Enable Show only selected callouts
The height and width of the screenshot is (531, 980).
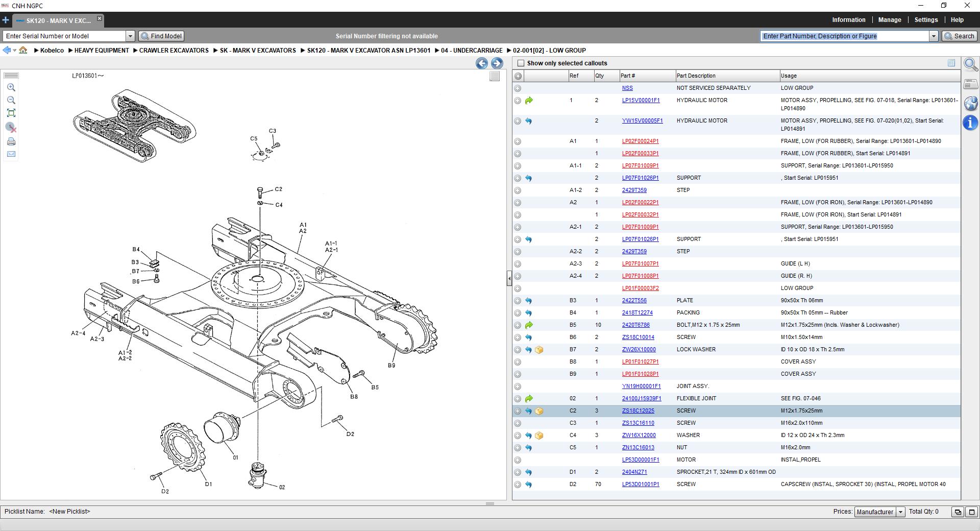point(521,63)
